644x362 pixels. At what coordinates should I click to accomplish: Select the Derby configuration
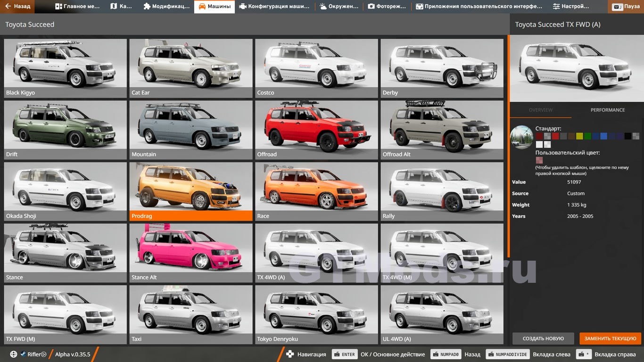[442, 68]
